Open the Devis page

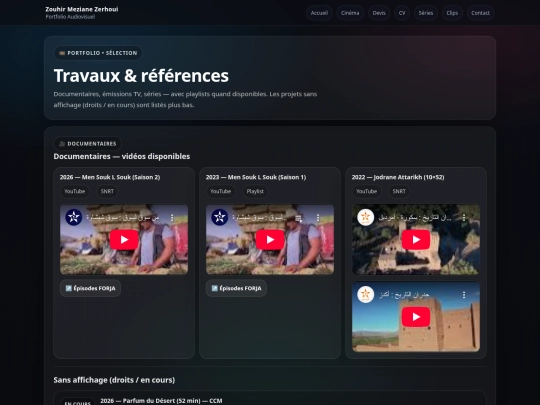379,13
